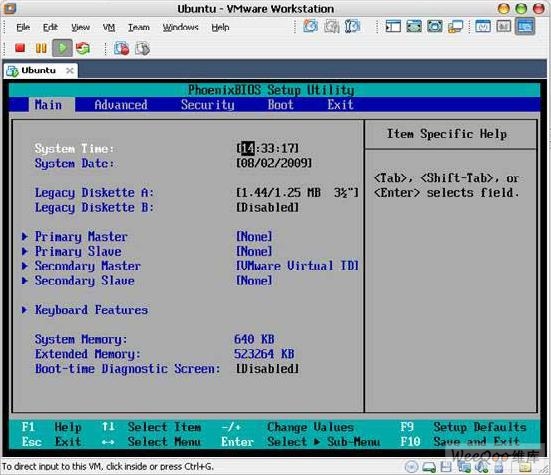Open the View menu
551x475 pixels.
click(x=80, y=27)
